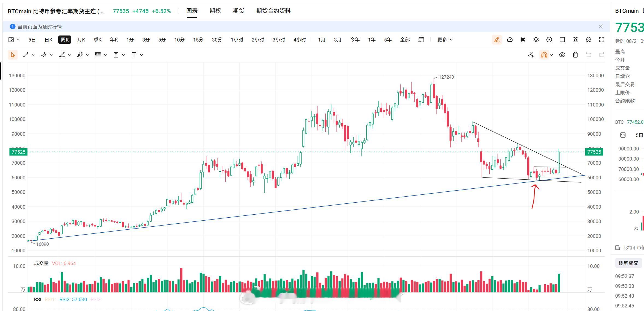Open the screenshot camera tool
The width and height of the screenshot is (644, 311).
575,40
